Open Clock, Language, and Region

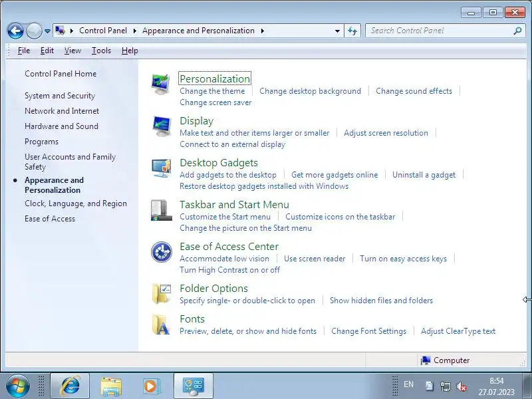click(x=76, y=203)
